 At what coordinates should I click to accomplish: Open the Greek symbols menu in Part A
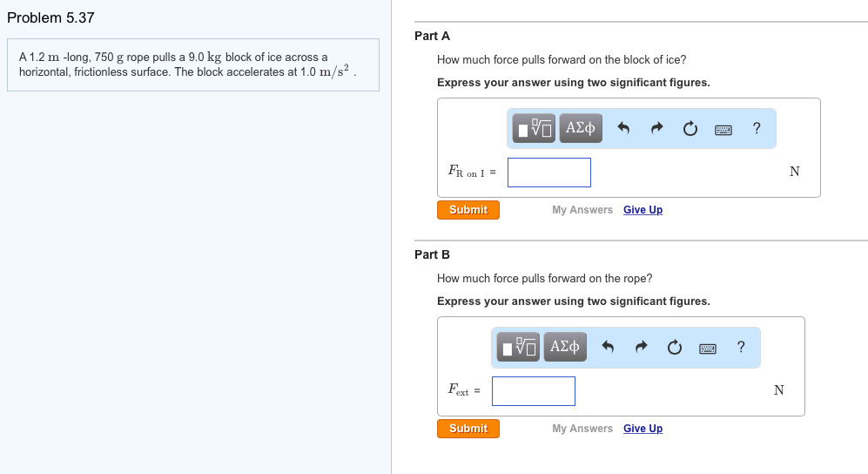pyautogui.click(x=580, y=129)
